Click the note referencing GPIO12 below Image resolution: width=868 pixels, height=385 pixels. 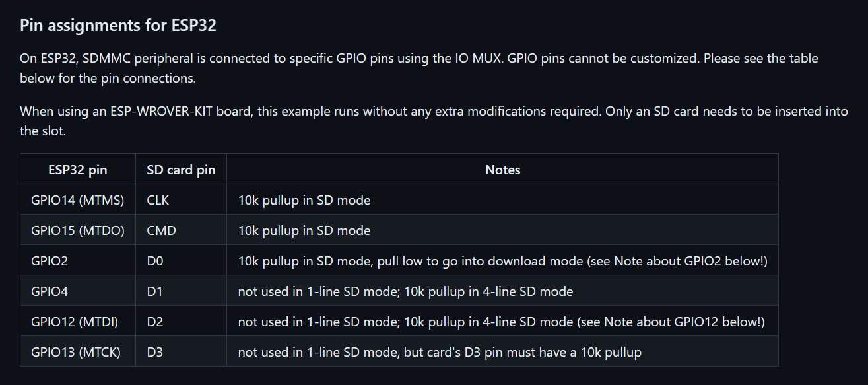click(x=501, y=322)
